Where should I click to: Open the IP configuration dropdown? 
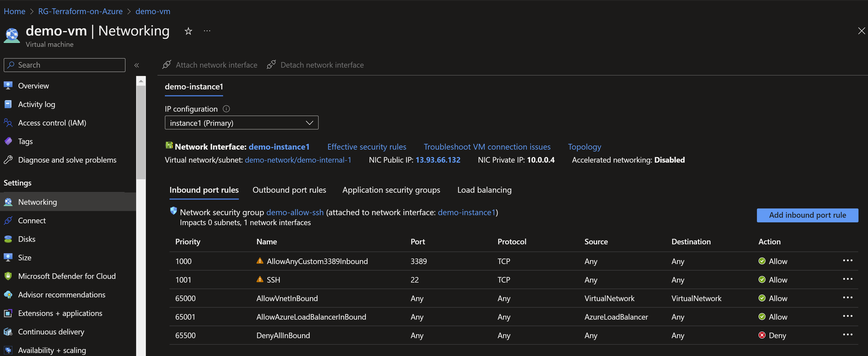241,123
